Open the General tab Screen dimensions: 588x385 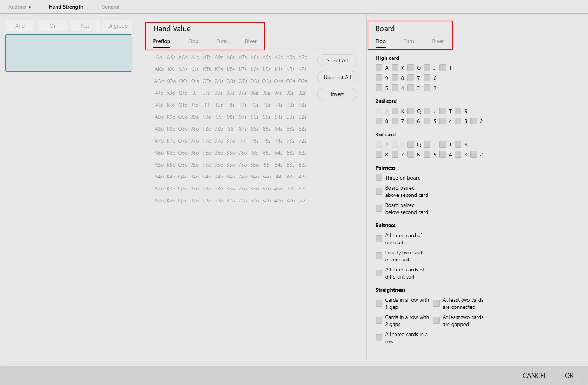pos(110,7)
